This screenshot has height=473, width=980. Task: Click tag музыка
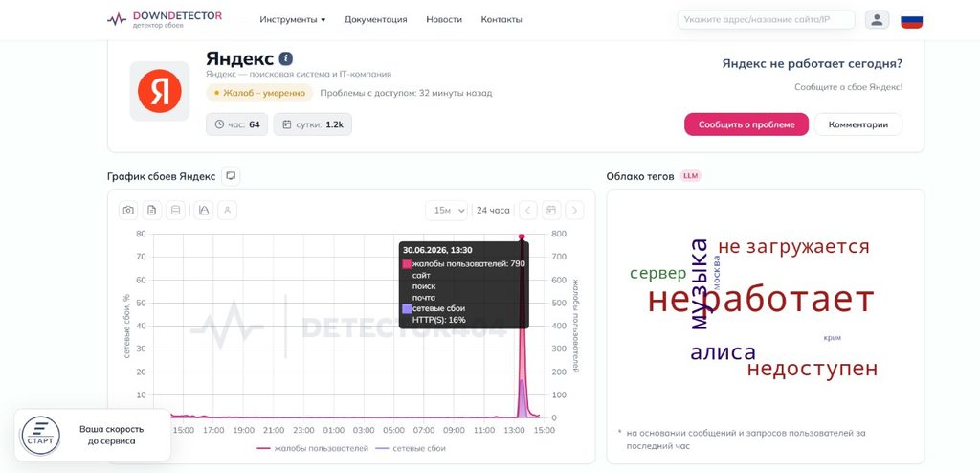pyautogui.click(x=699, y=284)
